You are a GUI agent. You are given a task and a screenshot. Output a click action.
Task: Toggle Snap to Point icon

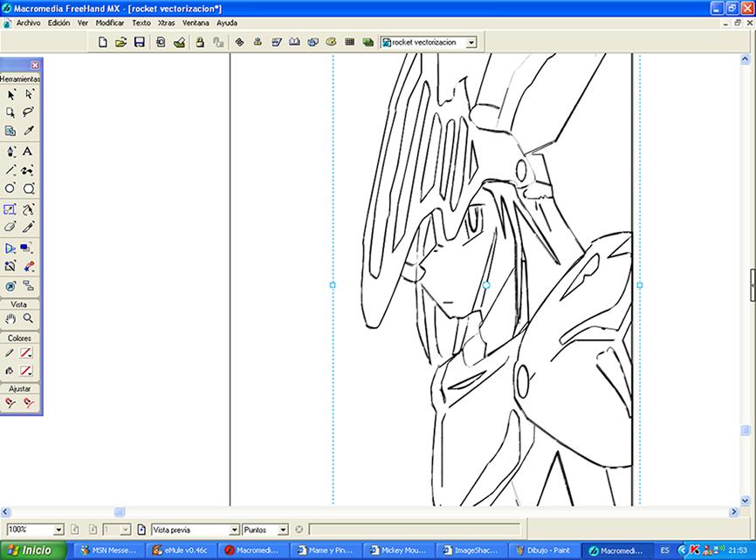coord(10,402)
